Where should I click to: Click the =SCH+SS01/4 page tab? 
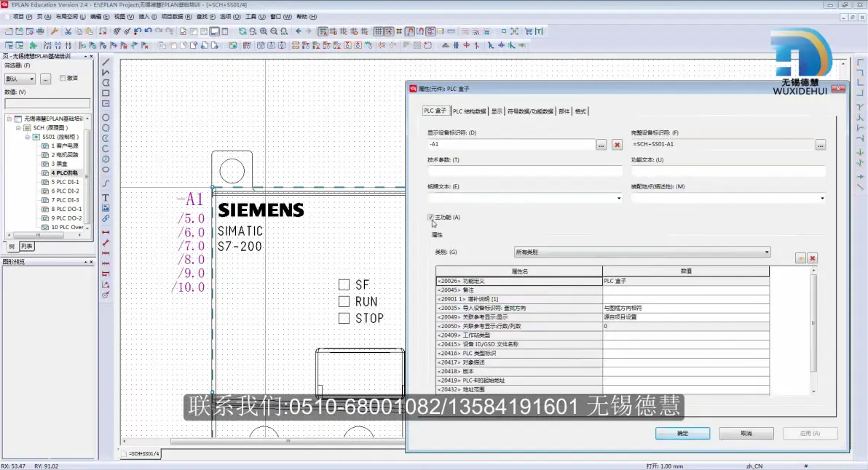pos(141,454)
